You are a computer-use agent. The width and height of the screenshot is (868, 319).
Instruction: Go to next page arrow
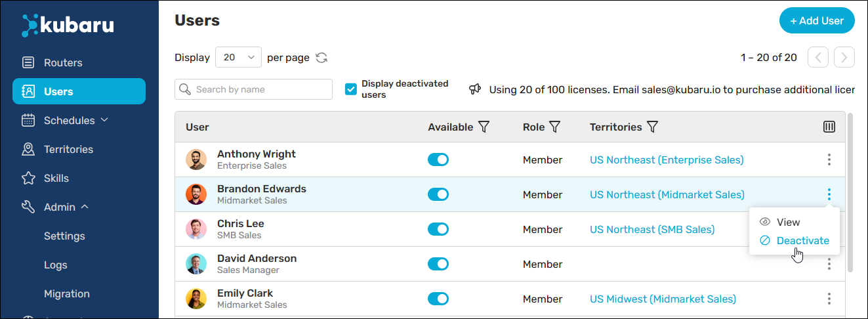(x=844, y=58)
